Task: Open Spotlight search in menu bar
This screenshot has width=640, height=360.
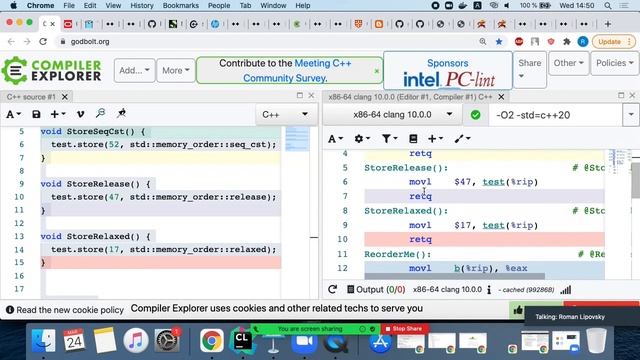Action: (608, 6)
